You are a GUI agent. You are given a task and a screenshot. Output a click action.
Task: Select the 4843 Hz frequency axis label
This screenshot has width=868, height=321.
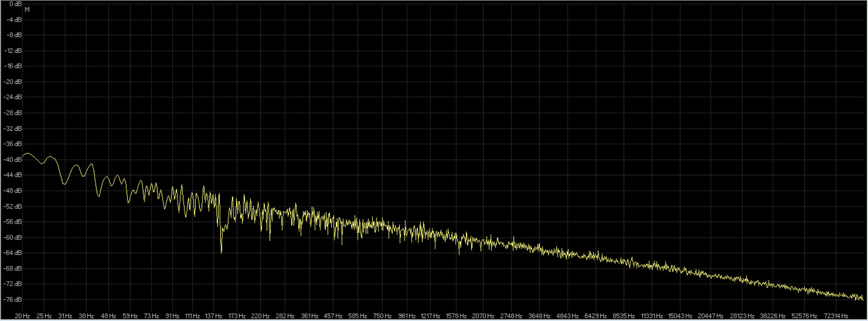click(567, 316)
